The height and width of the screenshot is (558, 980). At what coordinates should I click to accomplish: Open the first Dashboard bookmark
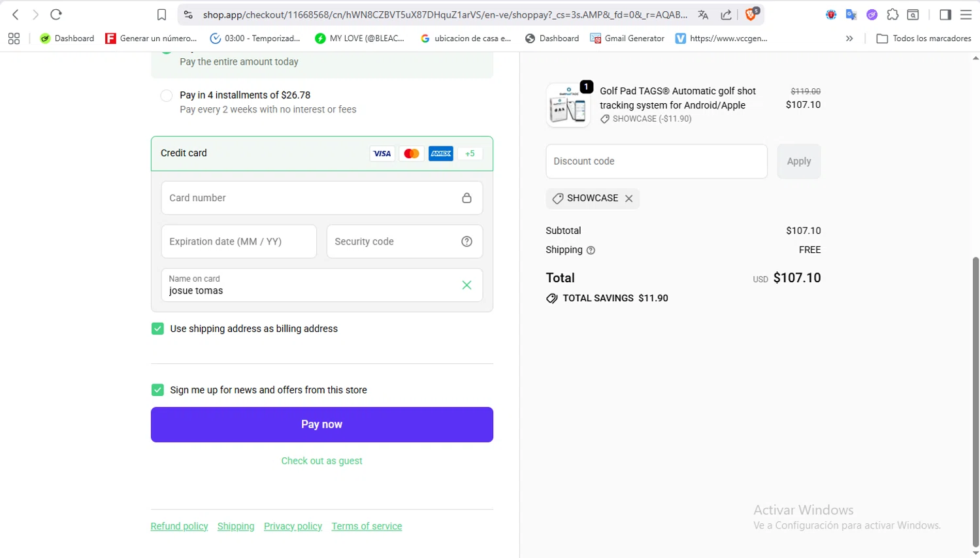pyautogui.click(x=67, y=39)
